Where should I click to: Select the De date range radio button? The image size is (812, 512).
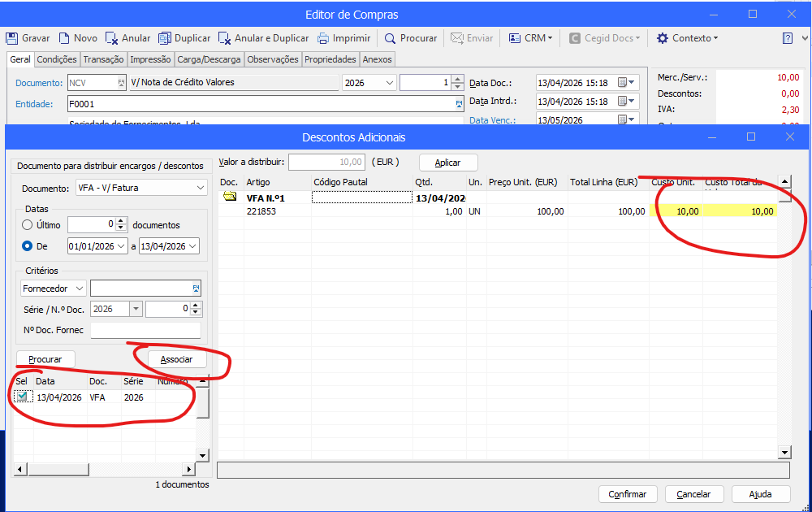[x=28, y=246]
